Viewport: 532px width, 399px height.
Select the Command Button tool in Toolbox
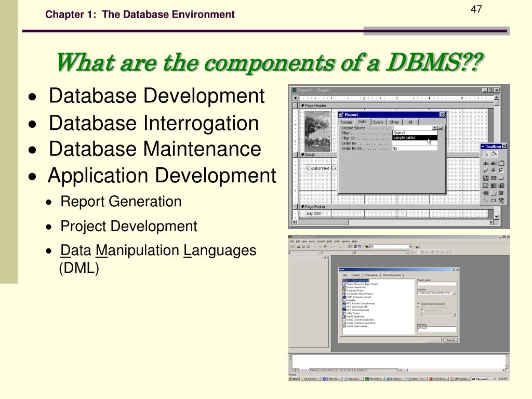(x=501, y=178)
